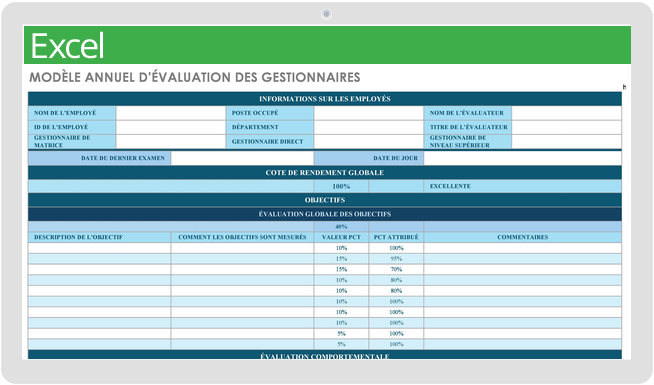654x385 pixels.
Task: Click the INFORMATIONS SUR LES EMPLOYÉS header
Action: [x=324, y=99]
